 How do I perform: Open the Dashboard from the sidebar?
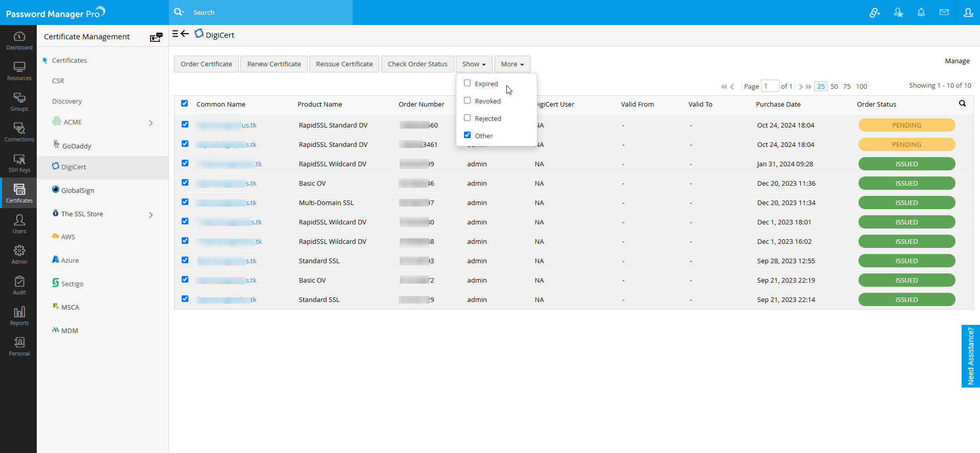[19, 40]
